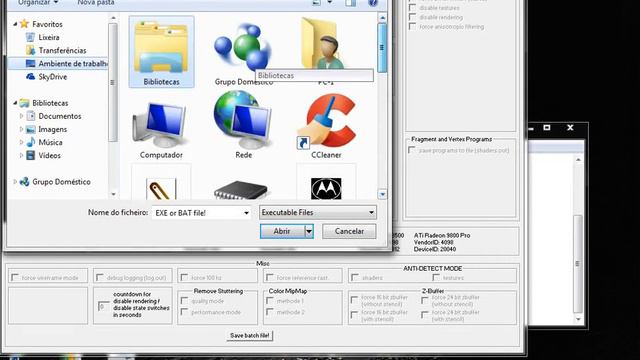Collapse the Bibliotecas tree section
The width and height of the screenshot is (640, 360).
15,103
